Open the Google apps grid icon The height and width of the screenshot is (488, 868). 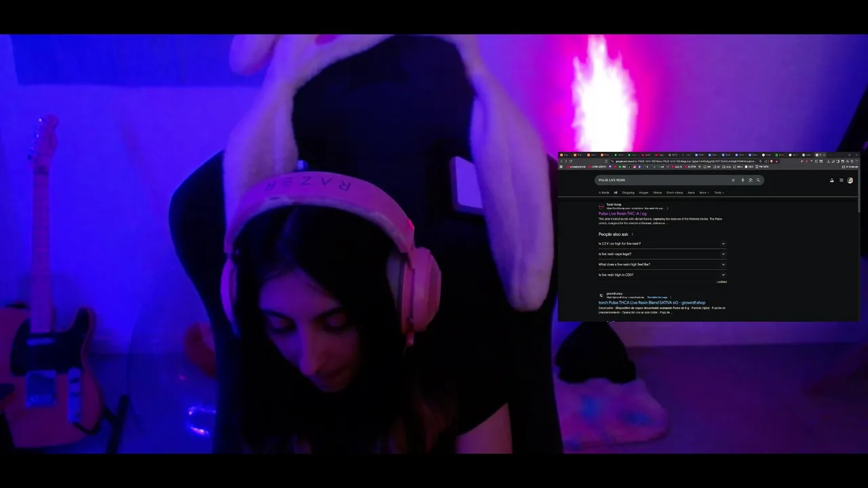(x=842, y=180)
